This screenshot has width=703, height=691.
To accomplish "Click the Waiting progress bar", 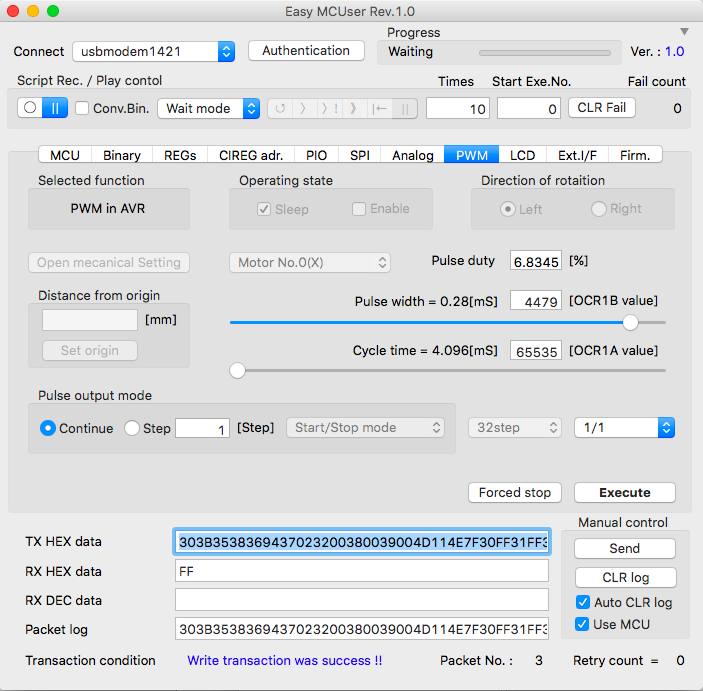I will (x=545, y=53).
